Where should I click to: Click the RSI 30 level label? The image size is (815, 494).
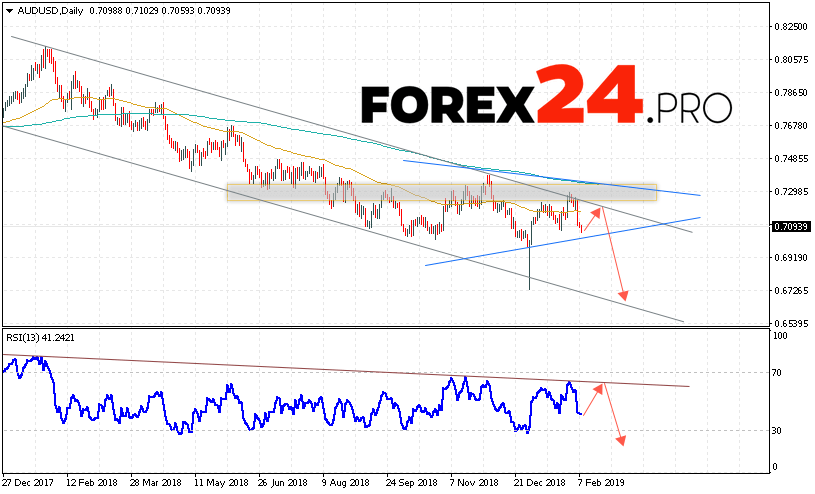(x=776, y=430)
